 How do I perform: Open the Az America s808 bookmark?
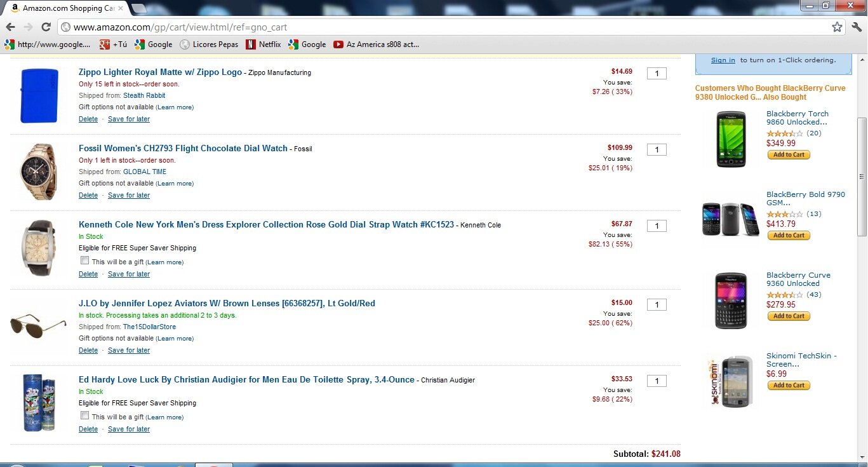pyautogui.click(x=377, y=44)
